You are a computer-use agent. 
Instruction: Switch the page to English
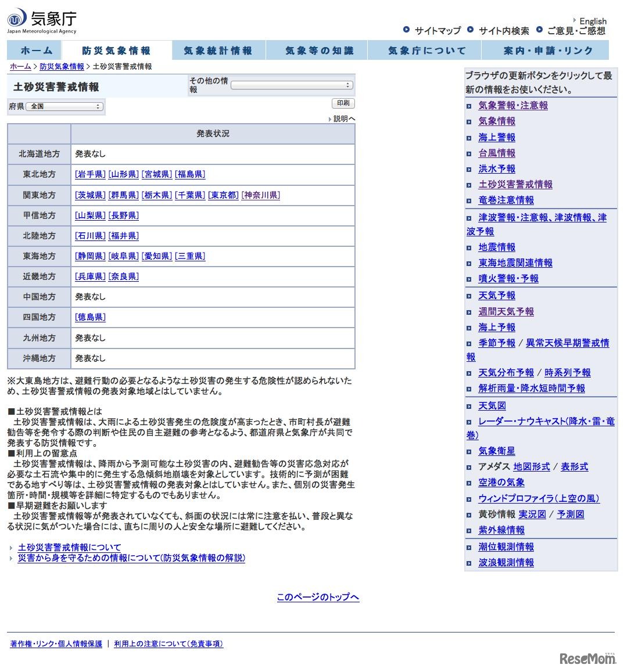click(593, 21)
